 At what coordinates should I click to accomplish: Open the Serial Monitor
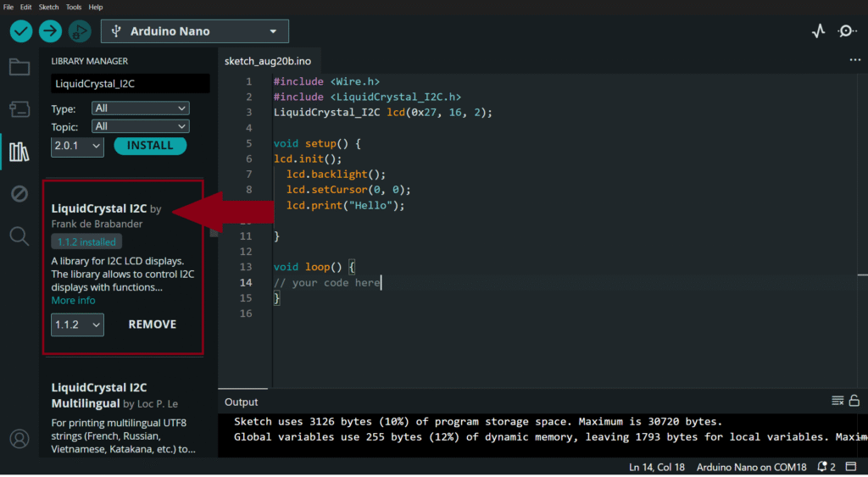[846, 31]
